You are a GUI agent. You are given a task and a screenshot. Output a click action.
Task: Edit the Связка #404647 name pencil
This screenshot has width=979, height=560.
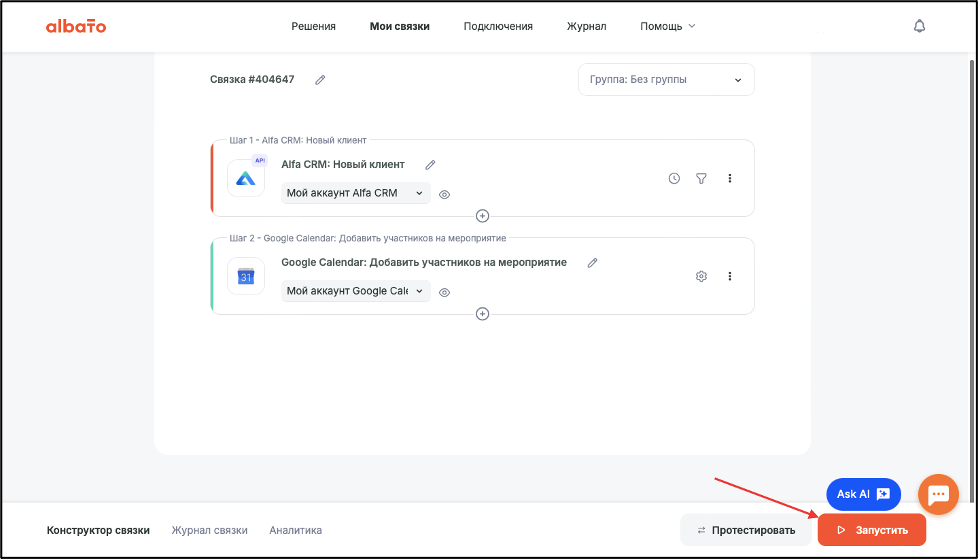[320, 80]
